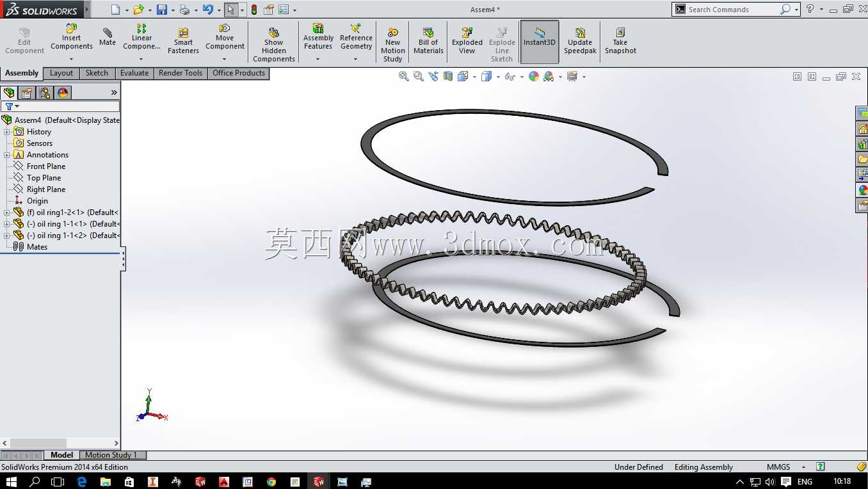Open Assembly Features

tap(318, 37)
